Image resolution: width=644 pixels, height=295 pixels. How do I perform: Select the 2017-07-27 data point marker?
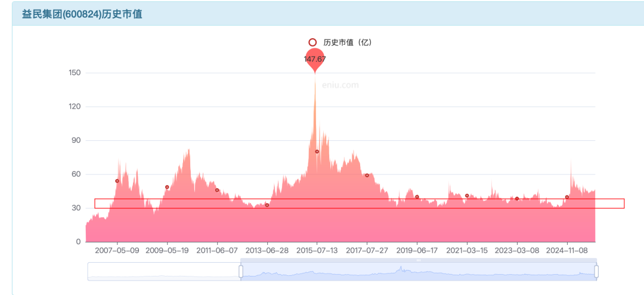pos(367,176)
